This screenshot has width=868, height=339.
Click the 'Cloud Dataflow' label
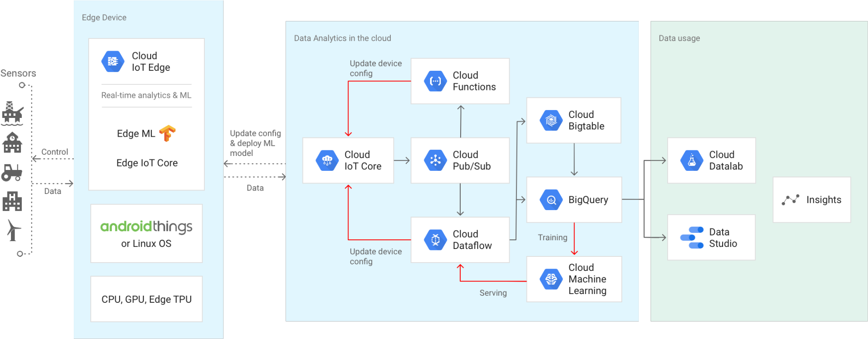pyautogui.click(x=472, y=240)
